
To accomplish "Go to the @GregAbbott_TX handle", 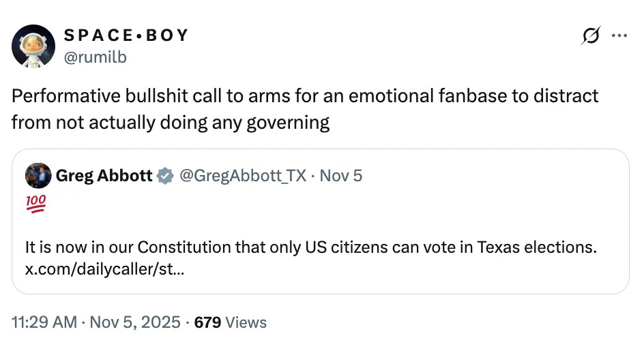I will tap(241, 176).
